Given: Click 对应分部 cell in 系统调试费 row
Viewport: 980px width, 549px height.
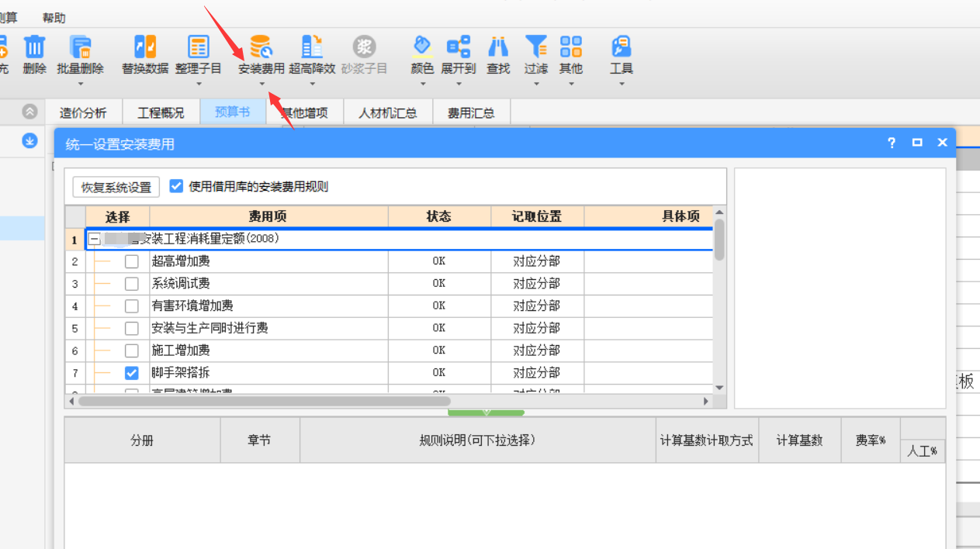Looking at the screenshot, I should 537,284.
